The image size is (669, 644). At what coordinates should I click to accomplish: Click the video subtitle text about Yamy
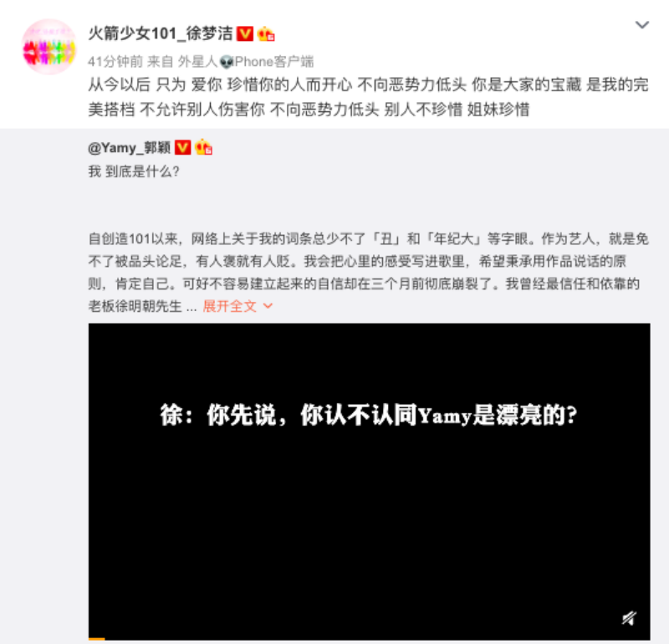click(369, 415)
